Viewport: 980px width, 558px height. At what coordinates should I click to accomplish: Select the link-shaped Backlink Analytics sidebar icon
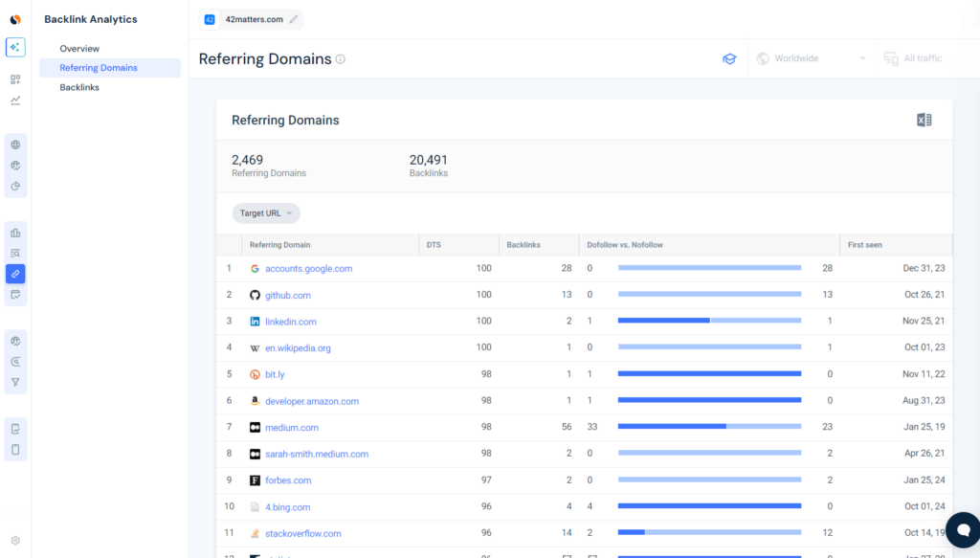click(x=14, y=274)
